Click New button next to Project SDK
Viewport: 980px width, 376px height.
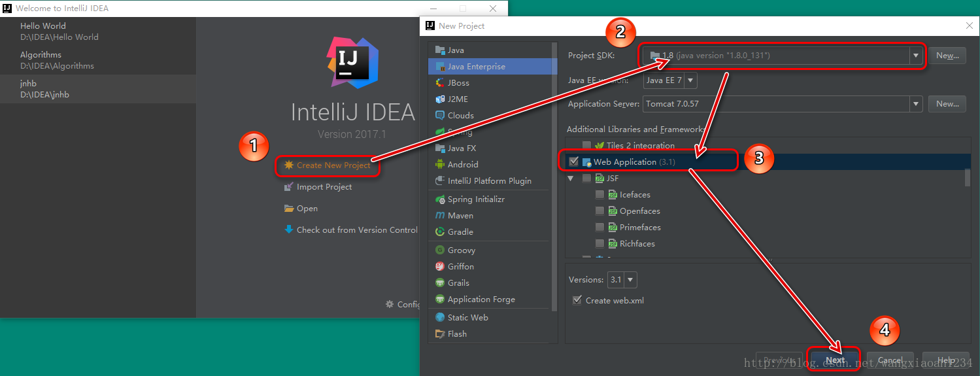click(947, 56)
